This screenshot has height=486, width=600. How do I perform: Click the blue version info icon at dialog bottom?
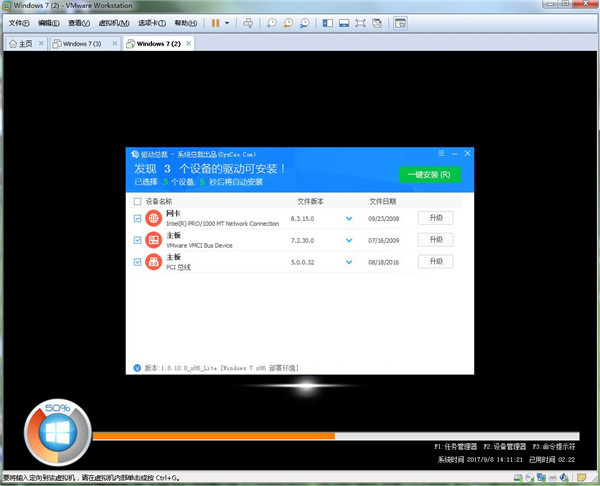[x=137, y=368]
